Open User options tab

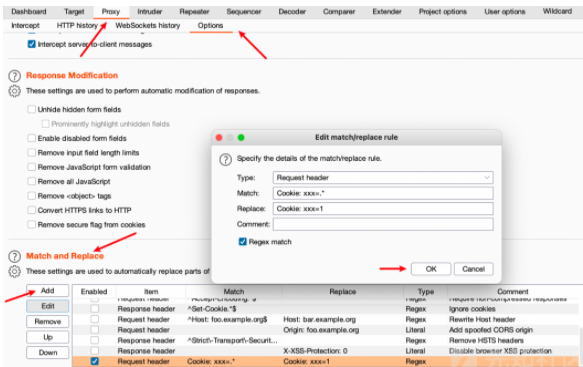(x=505, y=12)
